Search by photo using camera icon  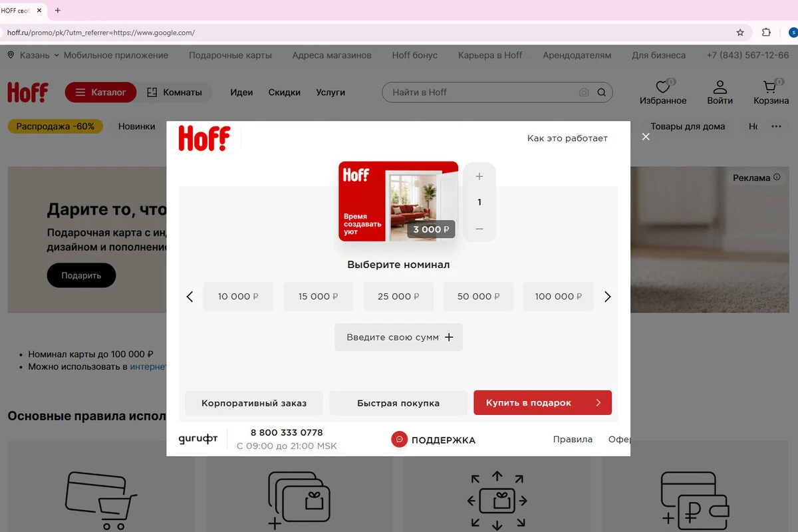pyautogui.click(x=584, y=92)
